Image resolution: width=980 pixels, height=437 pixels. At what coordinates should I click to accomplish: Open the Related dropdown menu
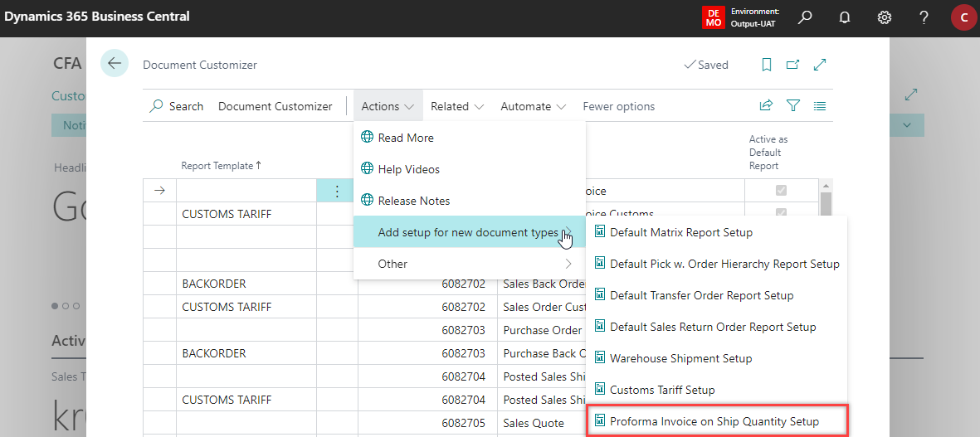[457, 106]
